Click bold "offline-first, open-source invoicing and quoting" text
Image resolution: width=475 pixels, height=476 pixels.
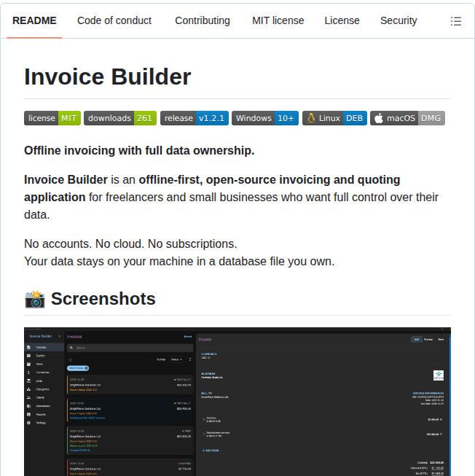(270, 180)
